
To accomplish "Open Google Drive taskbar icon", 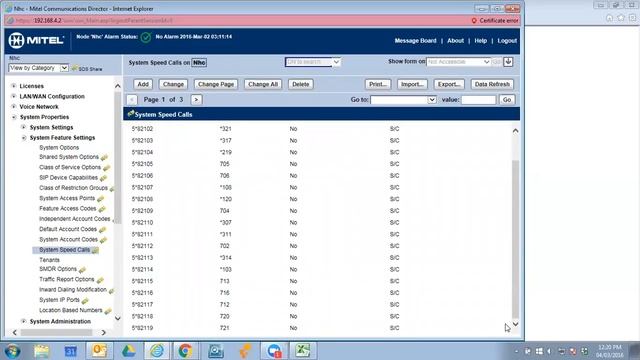I will pyautogui.click(x=128, y=351).
